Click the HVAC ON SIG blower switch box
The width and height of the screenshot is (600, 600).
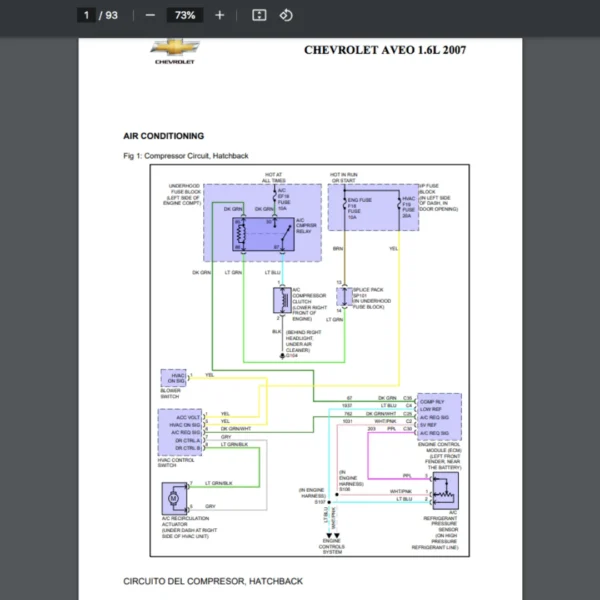tap(174, 378)
